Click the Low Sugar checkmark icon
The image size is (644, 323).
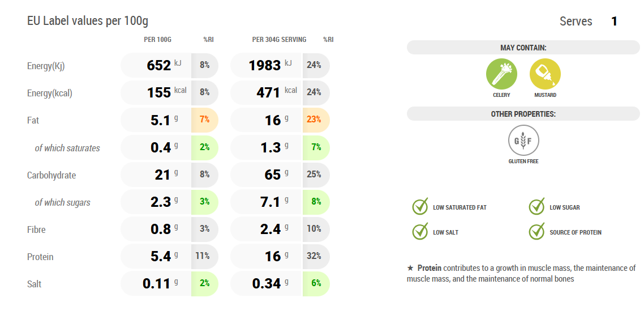(537, 207)
